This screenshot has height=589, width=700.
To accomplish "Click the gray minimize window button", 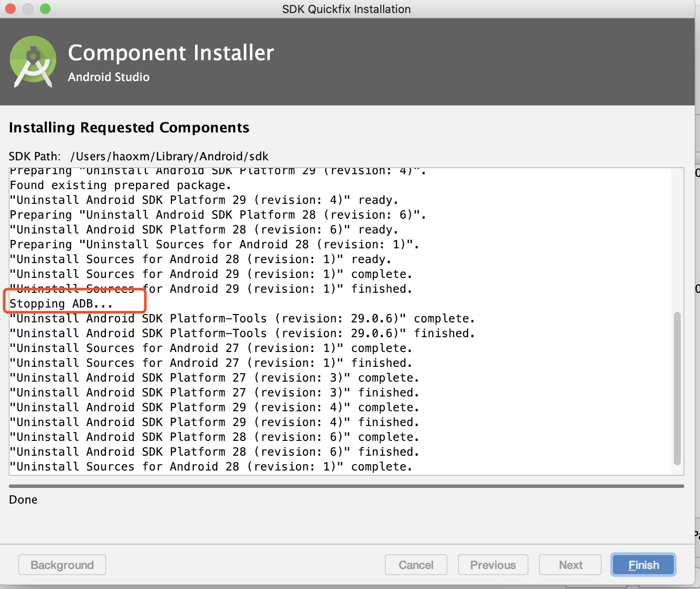I will click(28, 9).
